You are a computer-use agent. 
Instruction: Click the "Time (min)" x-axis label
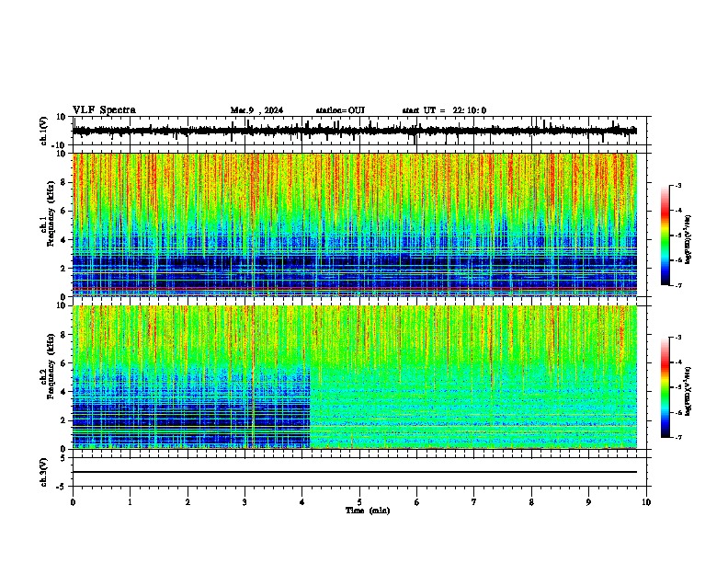(x=368, y=511)
